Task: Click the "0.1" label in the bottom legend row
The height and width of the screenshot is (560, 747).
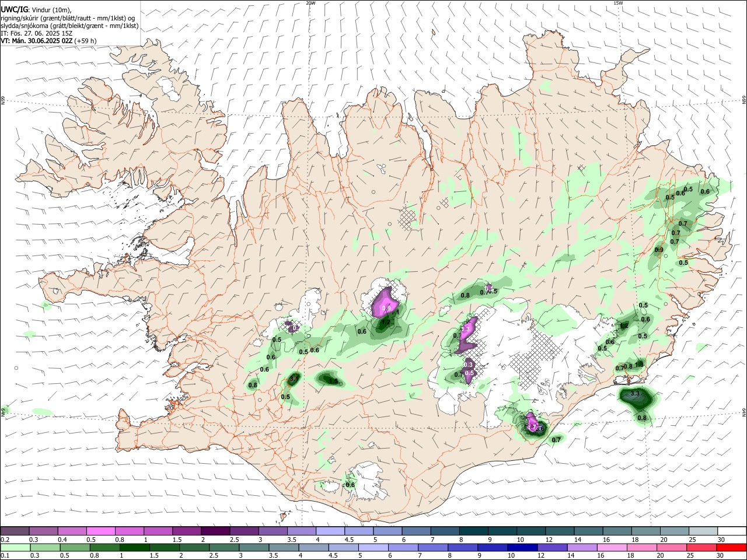Action: point(5,556)
